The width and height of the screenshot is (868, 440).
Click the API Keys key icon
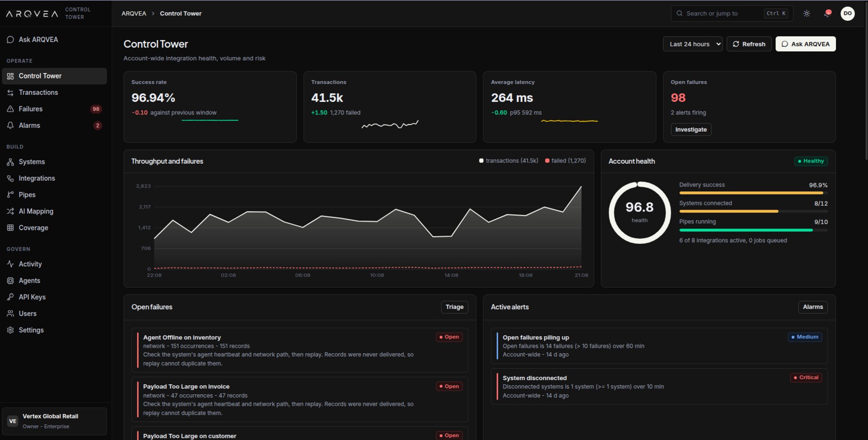[10, 297]
